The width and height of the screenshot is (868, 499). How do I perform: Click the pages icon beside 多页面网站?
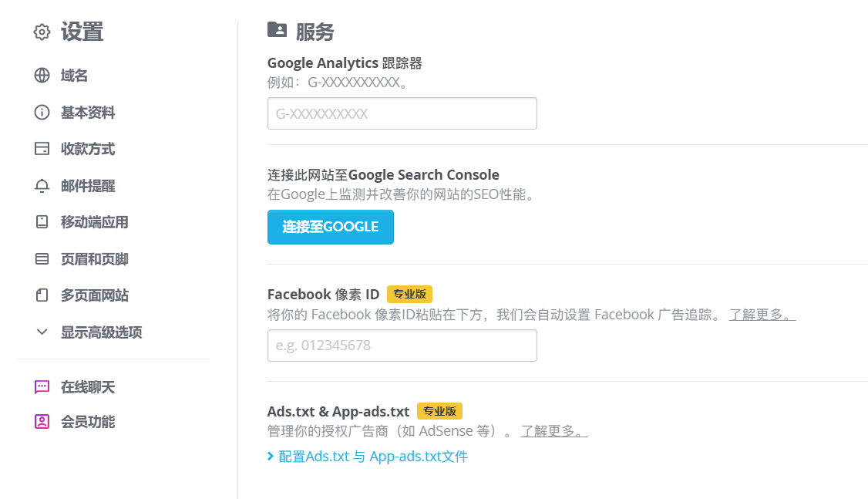click(42, 295)
